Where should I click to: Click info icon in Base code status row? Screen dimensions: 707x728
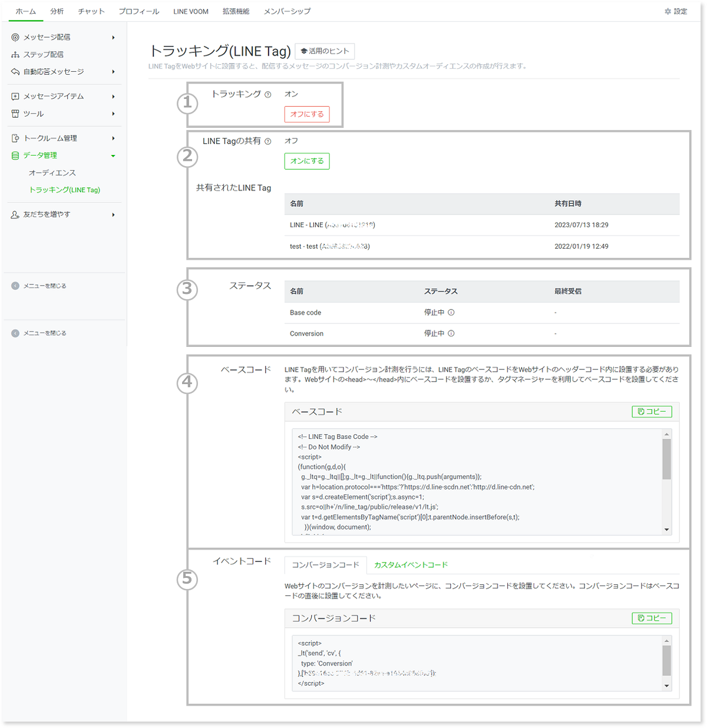(x=451, y=313)
